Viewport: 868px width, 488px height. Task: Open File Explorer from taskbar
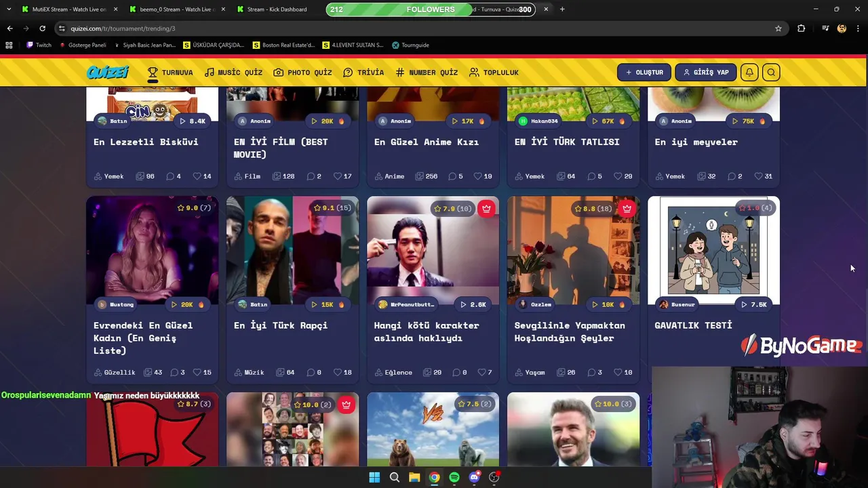414,477
